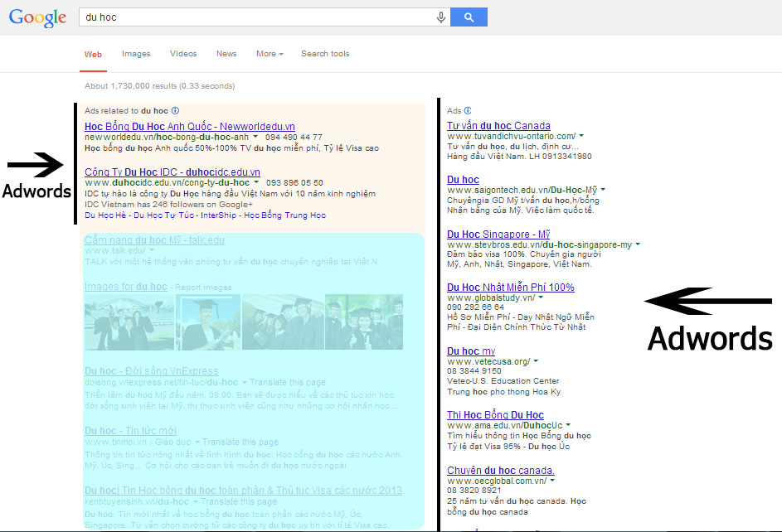Viewport: 782px width, 532px height.
Task: Open ad 'Công Ty Du Học IDC'
Action: 172,172
